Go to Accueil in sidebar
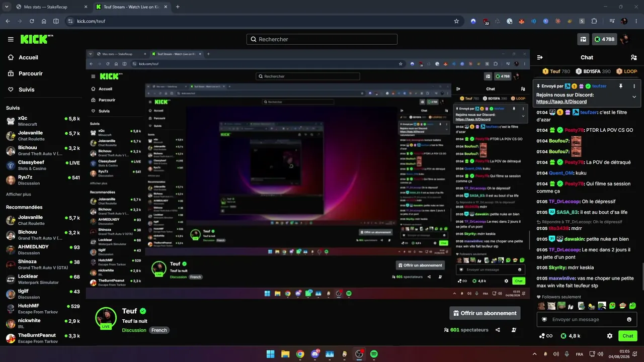 point(23,57)
